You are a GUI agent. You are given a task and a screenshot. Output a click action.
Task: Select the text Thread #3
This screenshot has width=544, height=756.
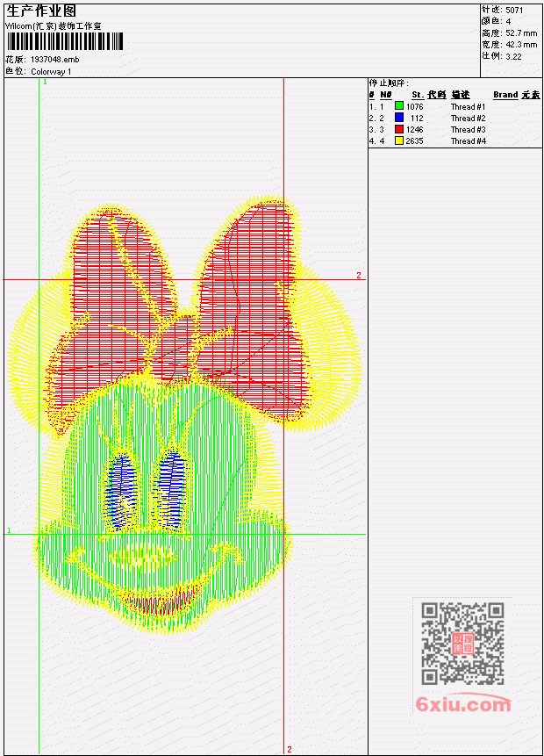pyautogui.click(x=468, y=130)
